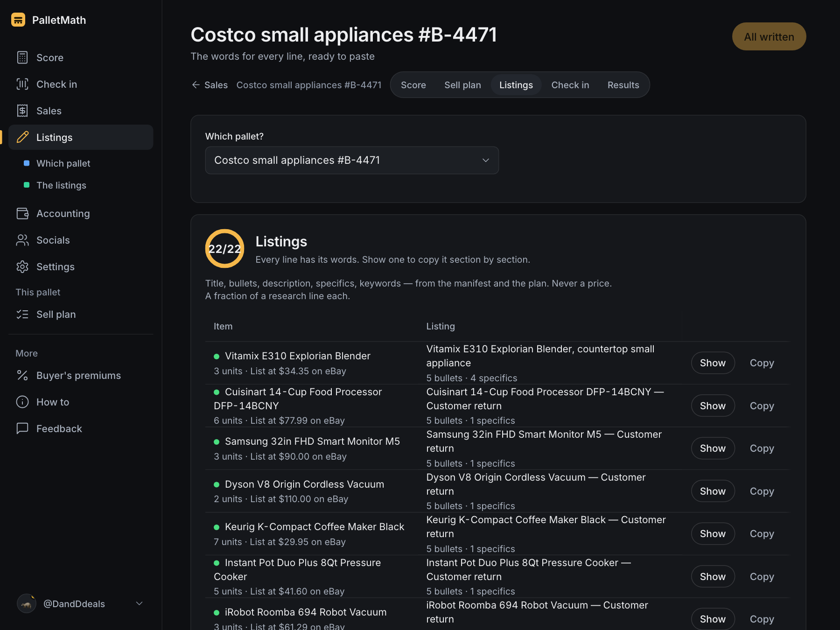Click the Accounting label in the sidebar
Viewport: 840px width, 630px height.
[x=63, y=213]
